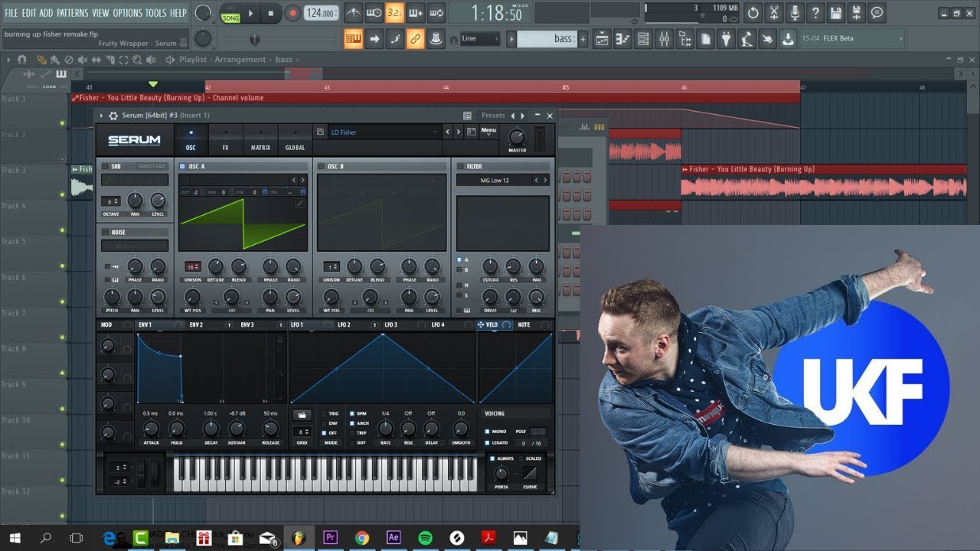Image resolution: width=980 pixels, height=551 pixels.
Task: Toggle the OSC A enable checkbox
Action: coord(182,166)
